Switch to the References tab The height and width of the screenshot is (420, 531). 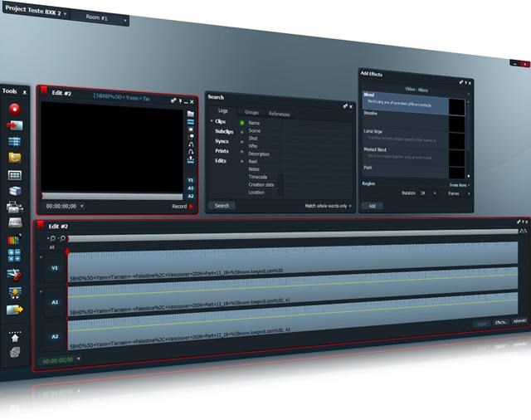coord(279,113)
